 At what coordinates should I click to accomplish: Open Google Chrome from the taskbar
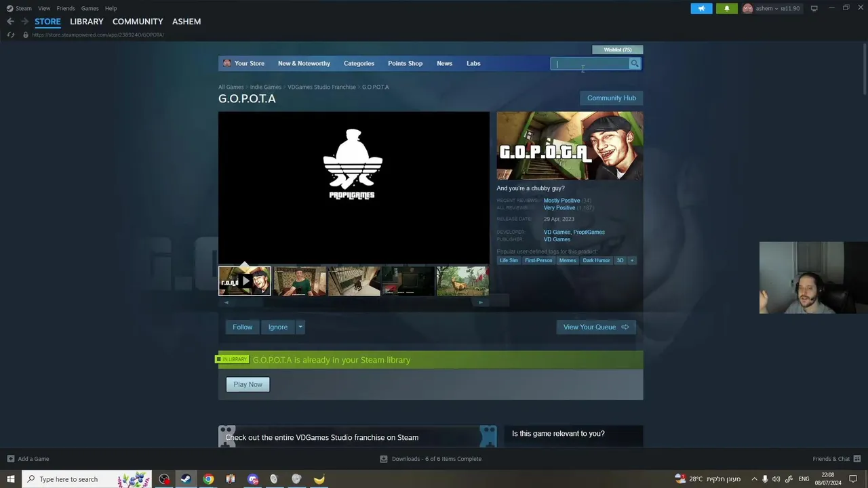tap(208, 479)
